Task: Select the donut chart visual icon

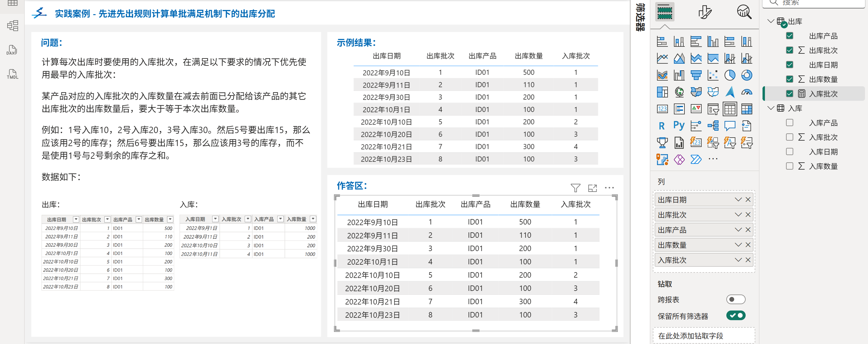Action: pyautogui.click(x=746, y=75)
